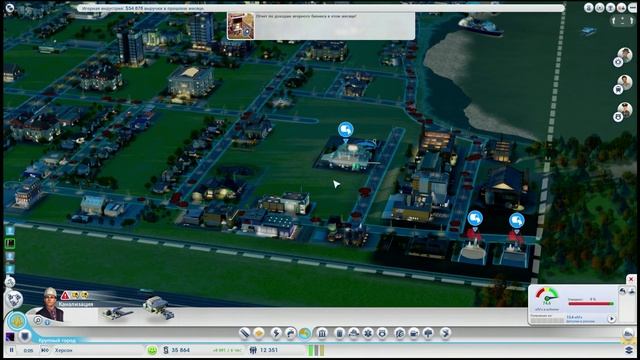Open the Roads menu icon
Viewport: 640px width, 360px height.
tap(244, 333)
